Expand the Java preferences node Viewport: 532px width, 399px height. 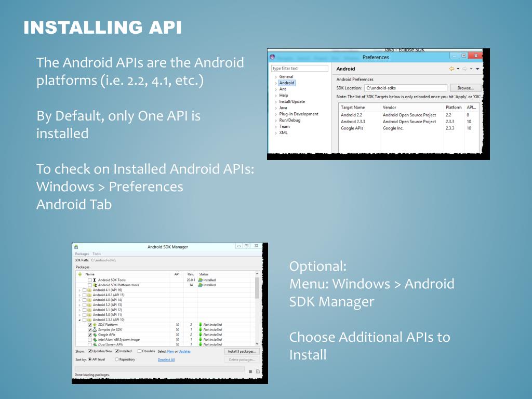pyautogui.click(x=275, y=108)
